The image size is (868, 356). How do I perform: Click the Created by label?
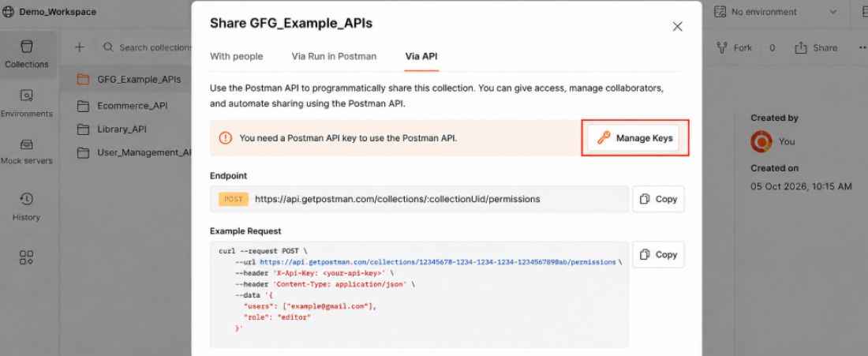tap(774, 118)
